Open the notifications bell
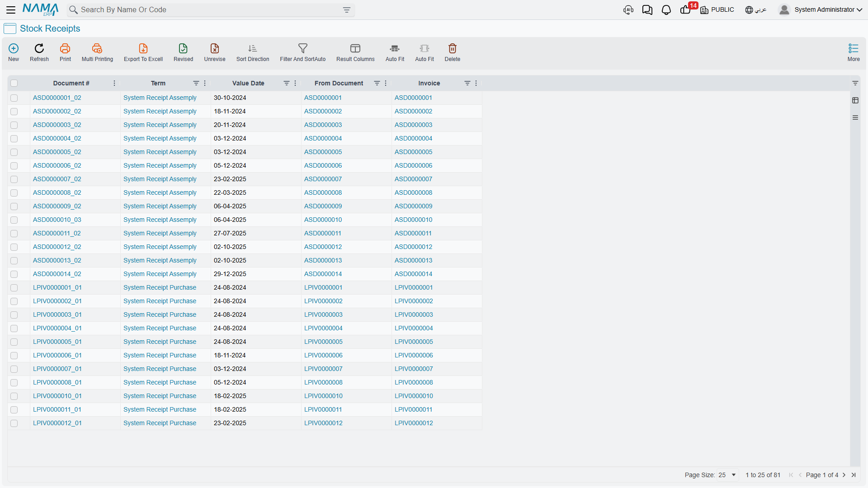Image resolution: width=868 pixels, height=488 pixels. pos(666,10)
